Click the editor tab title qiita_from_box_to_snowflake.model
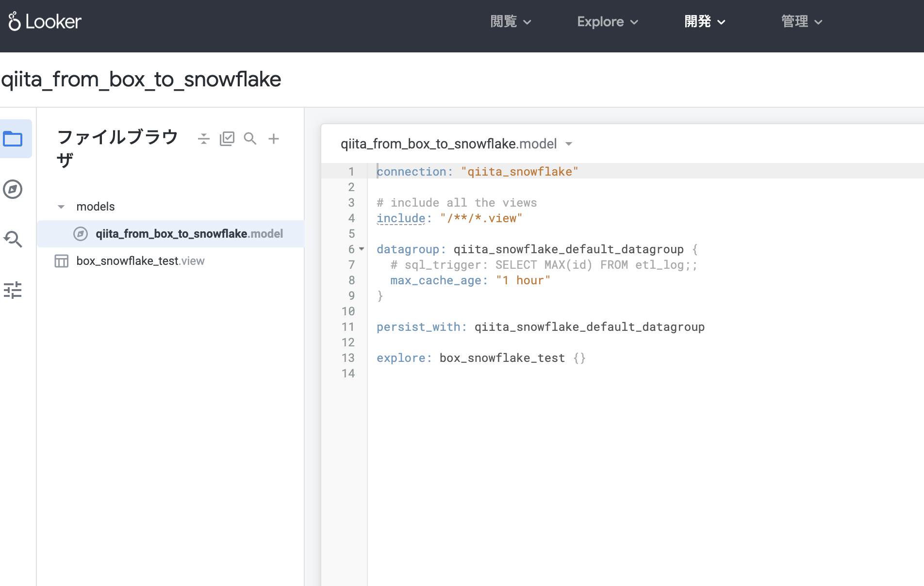Image resolution: width=924 pixels, height=586 pixels. (448, 144)
